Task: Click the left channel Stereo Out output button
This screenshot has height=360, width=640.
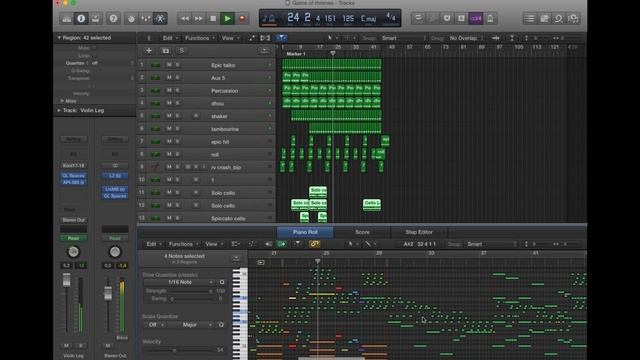Action: tap(73, 220)
